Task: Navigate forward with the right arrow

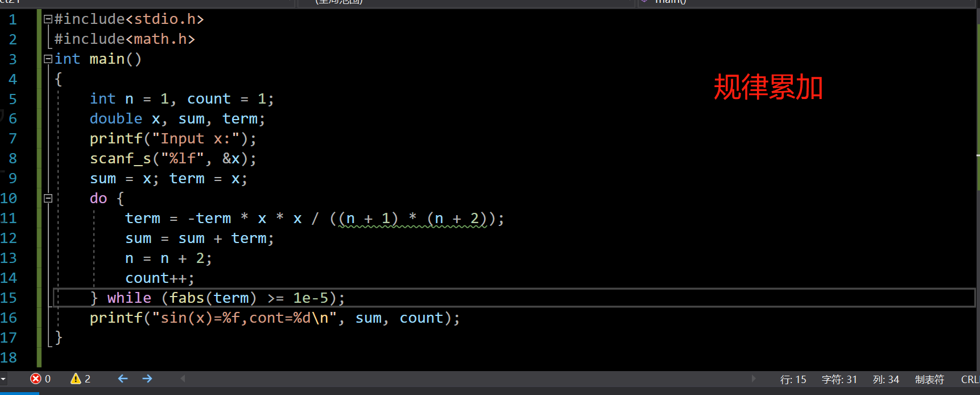Action: click(x=147, y=379)
